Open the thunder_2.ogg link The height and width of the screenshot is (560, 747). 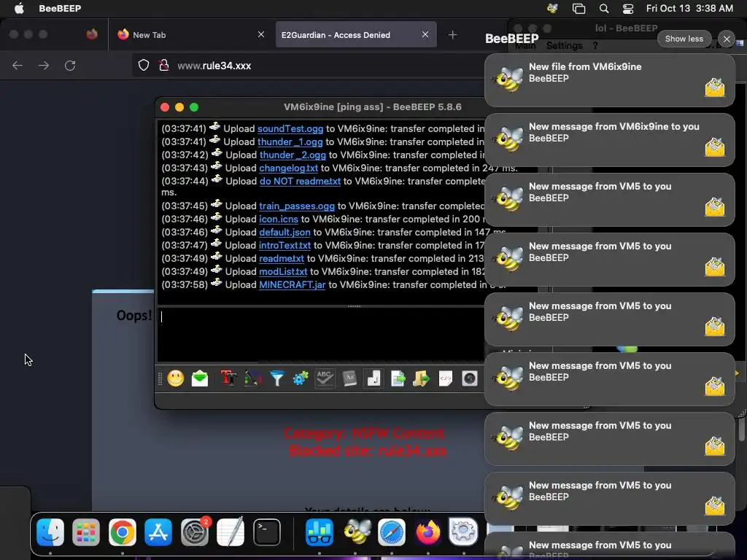293,155
